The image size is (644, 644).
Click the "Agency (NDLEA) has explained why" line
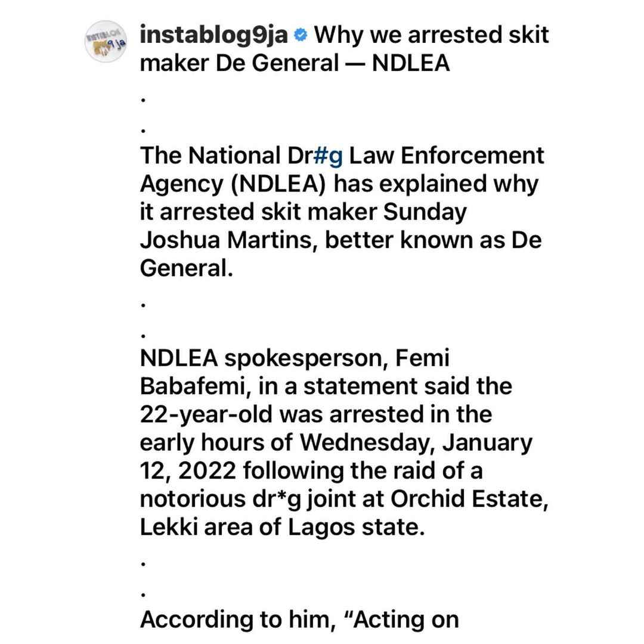click(339, 184)
